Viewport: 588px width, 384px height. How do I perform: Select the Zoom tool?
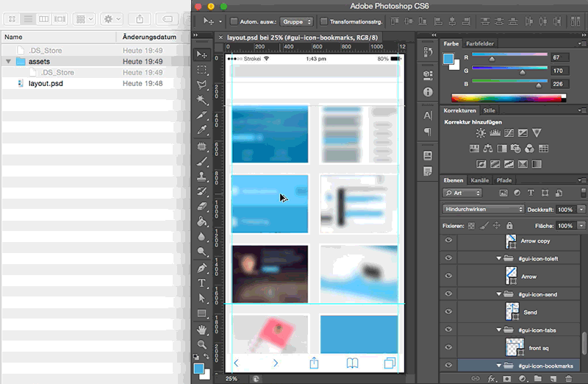click(201, 344)
